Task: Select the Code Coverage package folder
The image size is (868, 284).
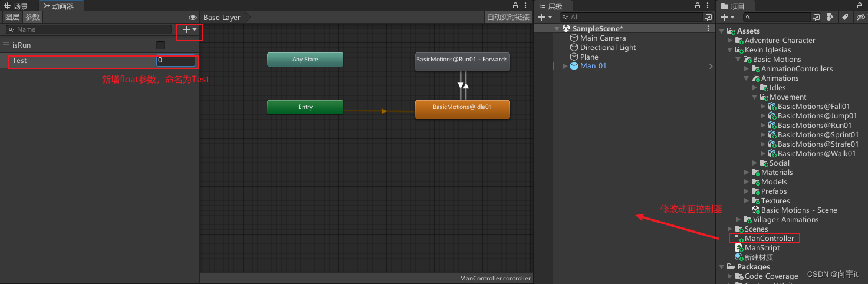Action: (x=771, y=276)
